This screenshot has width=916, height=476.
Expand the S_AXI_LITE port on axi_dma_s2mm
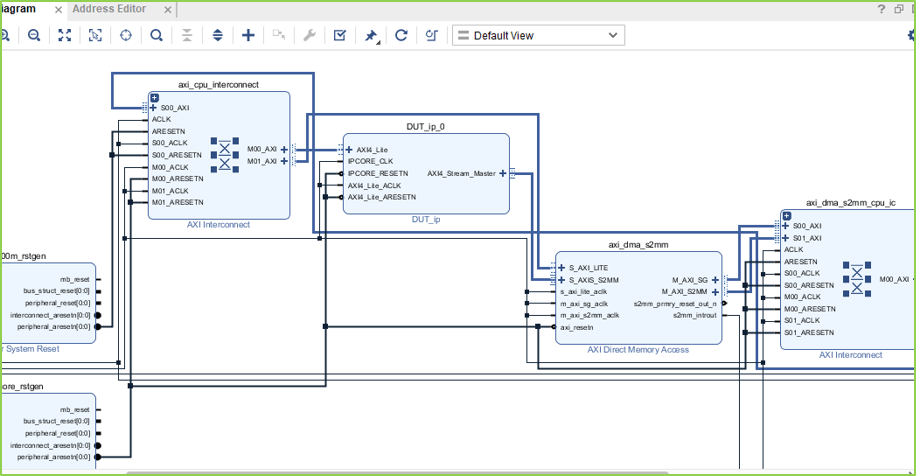561,268
